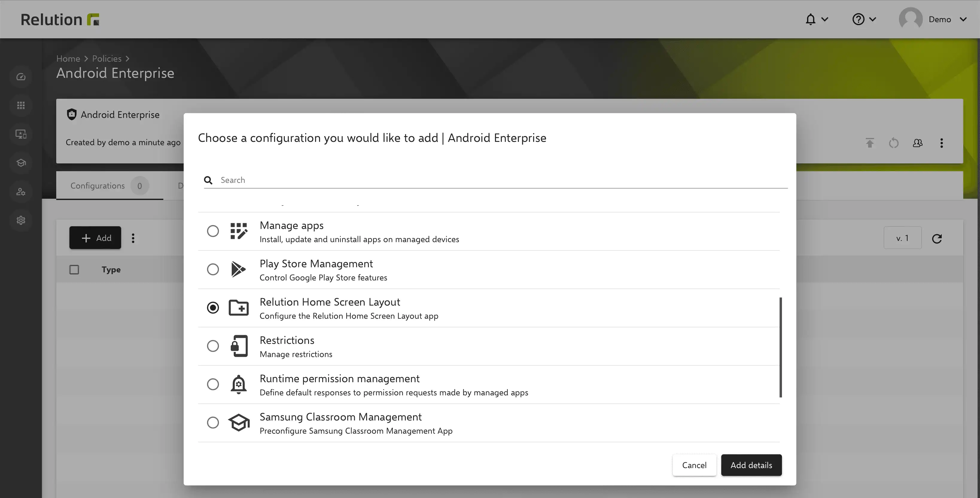980x498 pixels.
Task: Click the Restrictions title text
Action: coord(287,340)
